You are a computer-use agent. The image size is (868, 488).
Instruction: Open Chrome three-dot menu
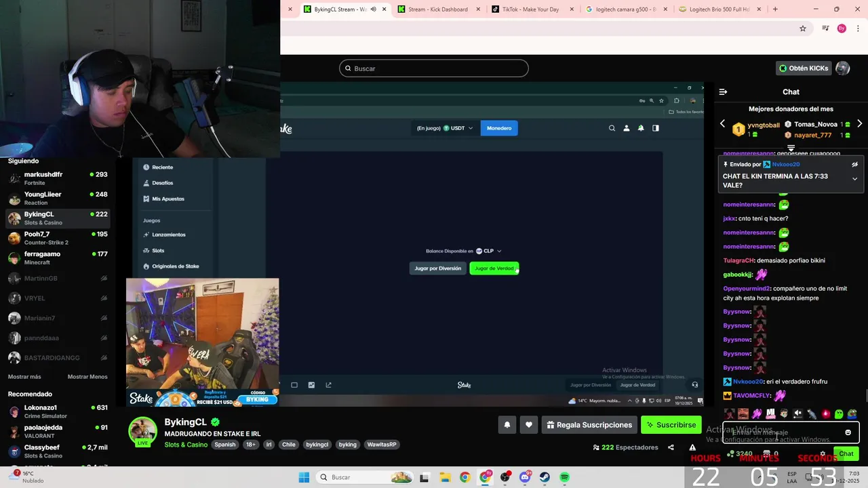[x=859, y=28]
